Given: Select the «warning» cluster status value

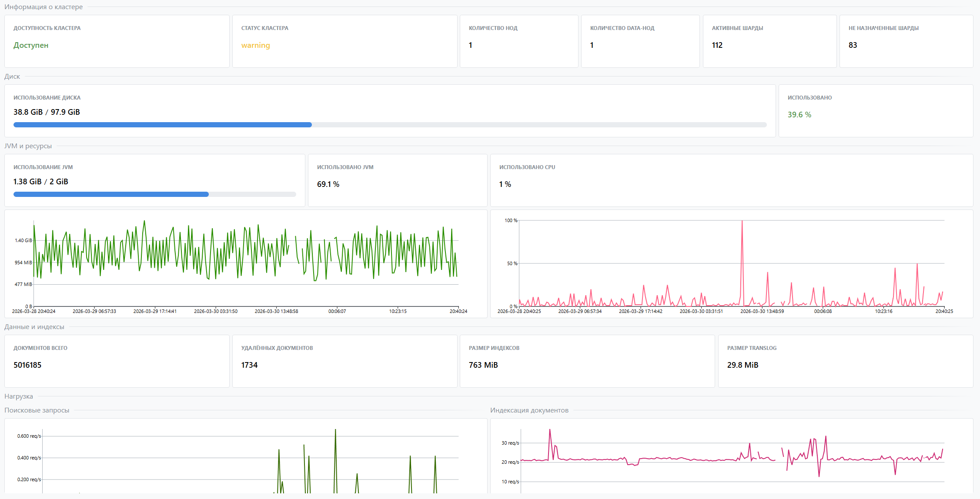Looking at the screenshot, I should click(256, 45).
